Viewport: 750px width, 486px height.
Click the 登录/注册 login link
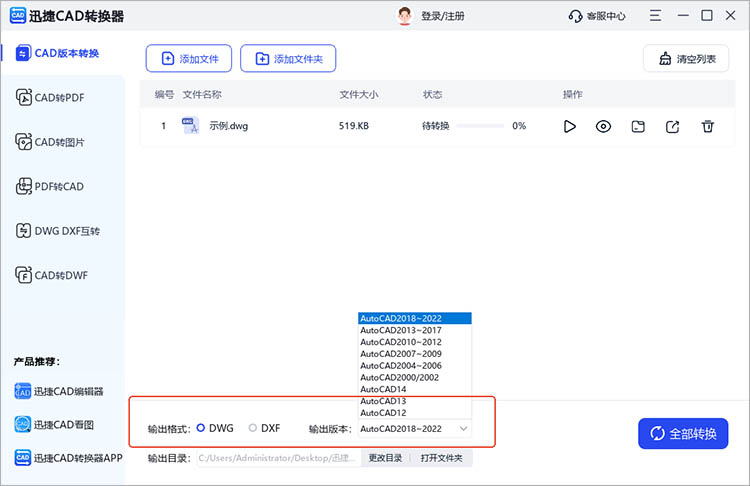pos(442,16)
